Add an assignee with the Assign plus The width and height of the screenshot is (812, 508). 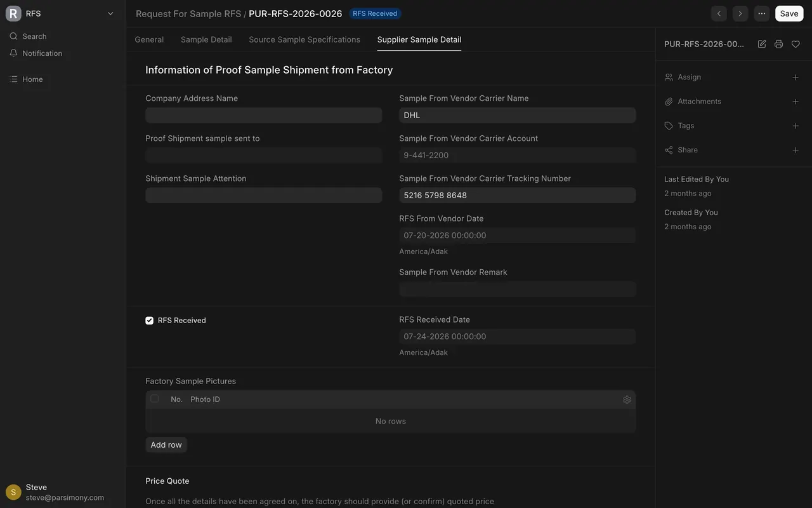point(796,77)
